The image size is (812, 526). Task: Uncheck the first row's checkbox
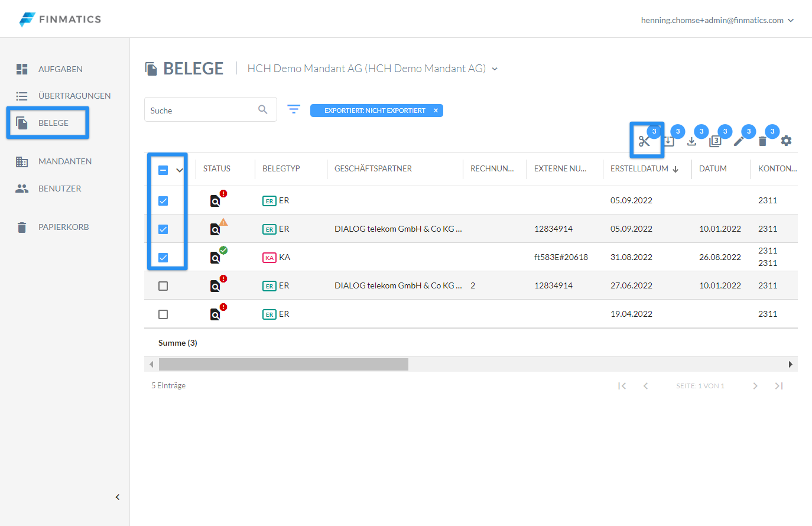(x=163, y=201)
